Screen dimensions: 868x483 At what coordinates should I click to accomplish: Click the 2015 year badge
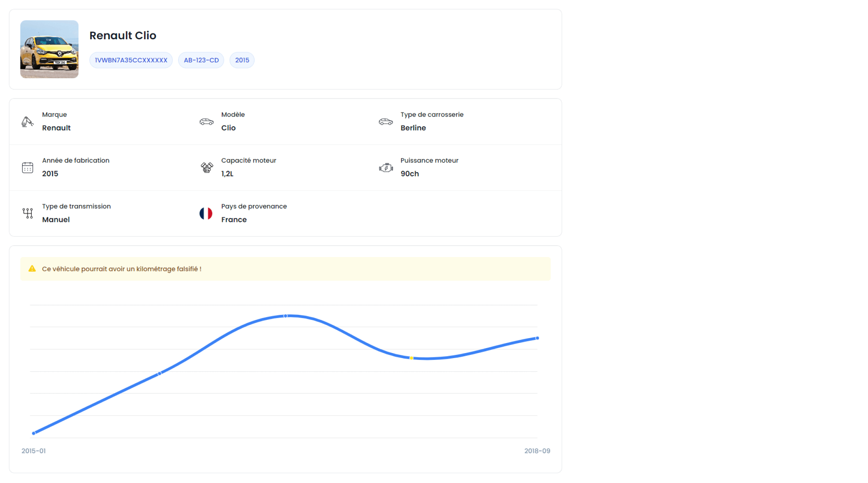coord(242,60)
